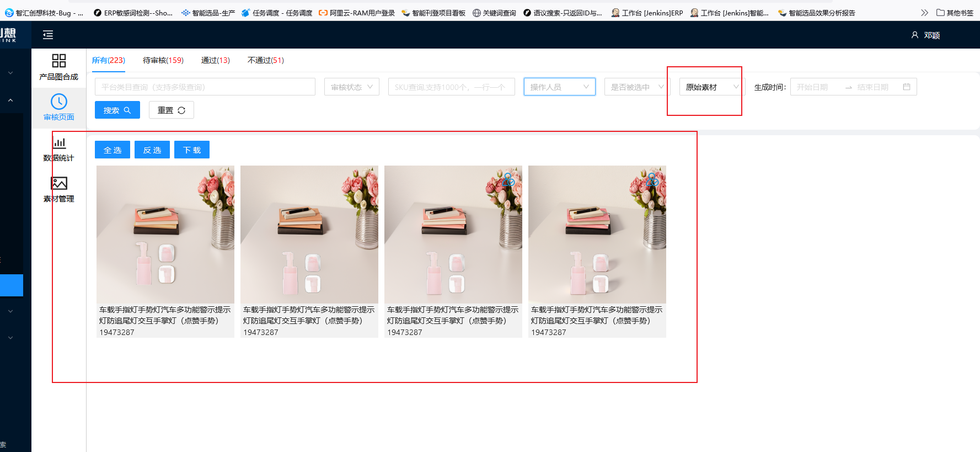Open the 其他书签 bookmarks folder
The height and width of the screenshot is (452, 980).
click(955, 13)
